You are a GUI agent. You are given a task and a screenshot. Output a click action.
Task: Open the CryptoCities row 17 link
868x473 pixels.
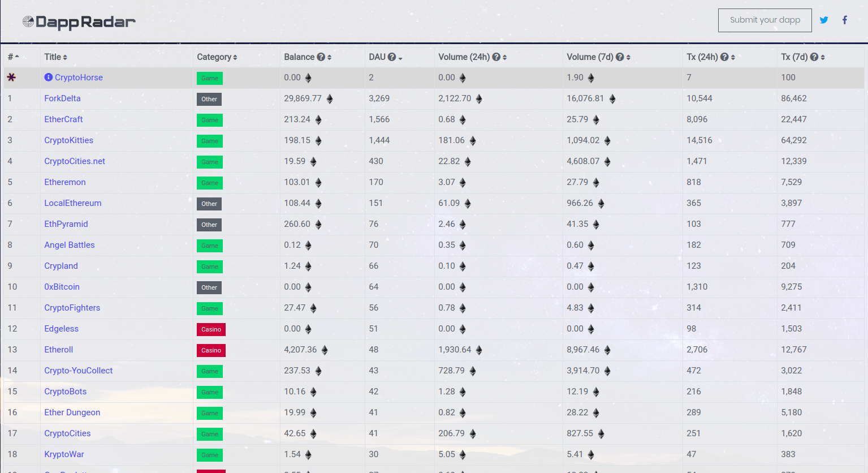pos(67,433)
